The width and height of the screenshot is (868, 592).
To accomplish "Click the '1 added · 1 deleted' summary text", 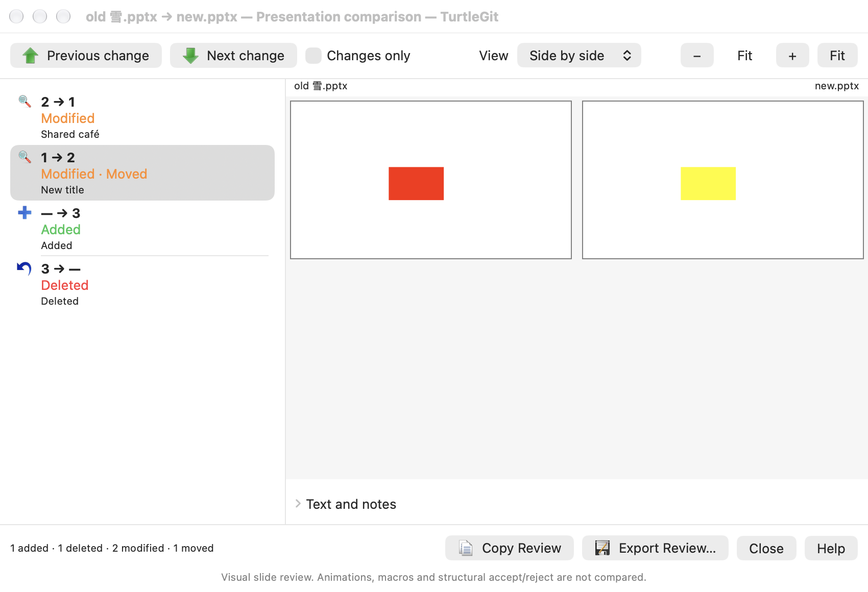I will [56, 548].
